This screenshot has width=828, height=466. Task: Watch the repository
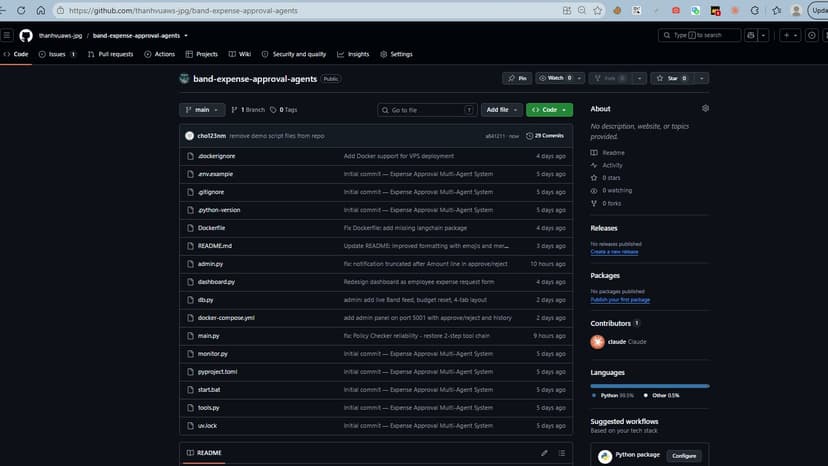point(555,78)
